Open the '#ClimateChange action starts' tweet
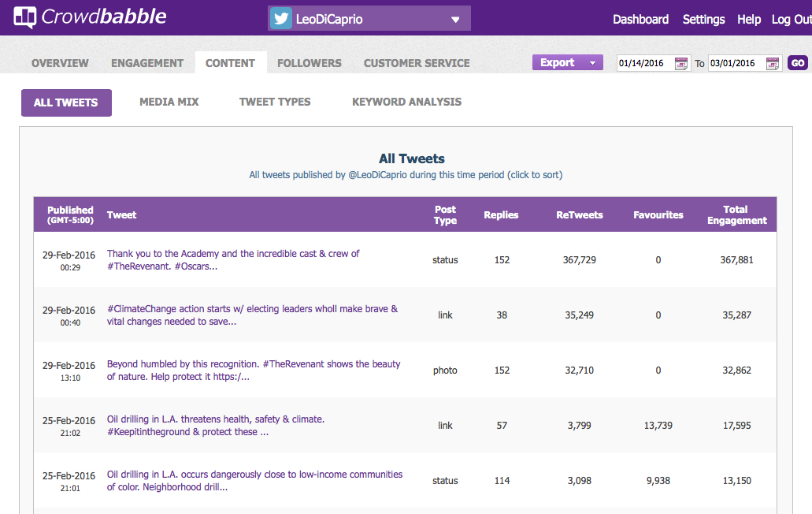The width and height of the screenshot is (812, 514). click(x=253, y=315)
